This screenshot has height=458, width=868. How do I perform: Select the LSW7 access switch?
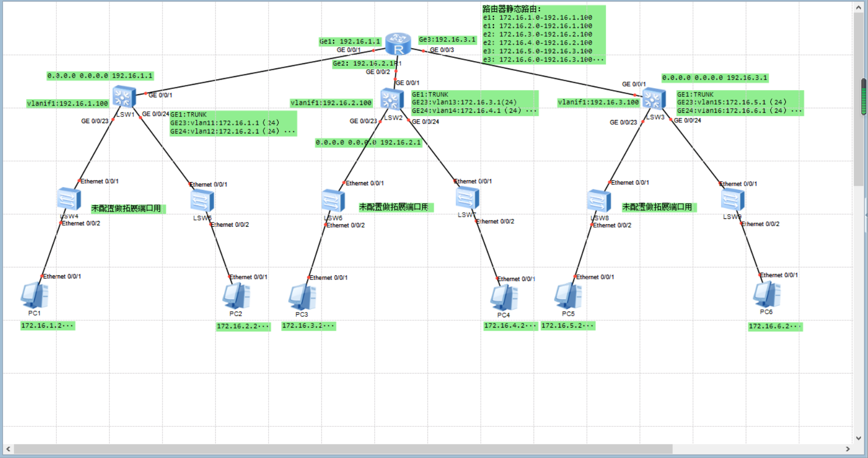467,198
